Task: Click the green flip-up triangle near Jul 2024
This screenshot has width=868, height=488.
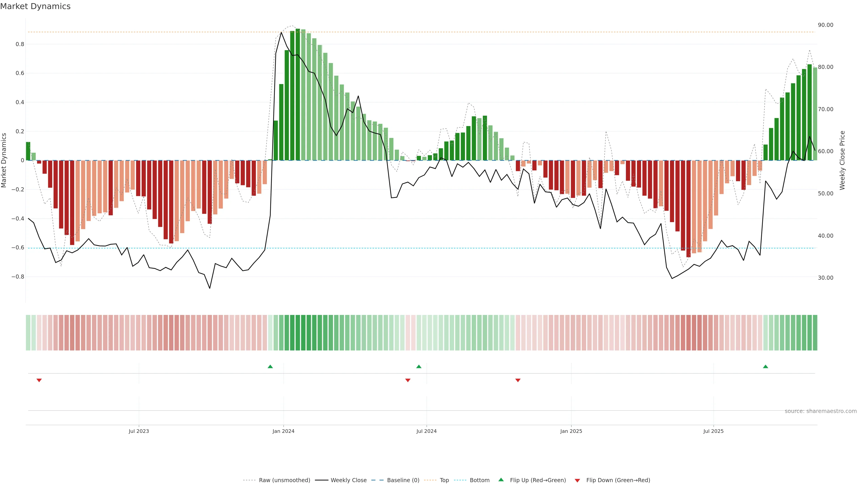Action: [x=418, y=366]
